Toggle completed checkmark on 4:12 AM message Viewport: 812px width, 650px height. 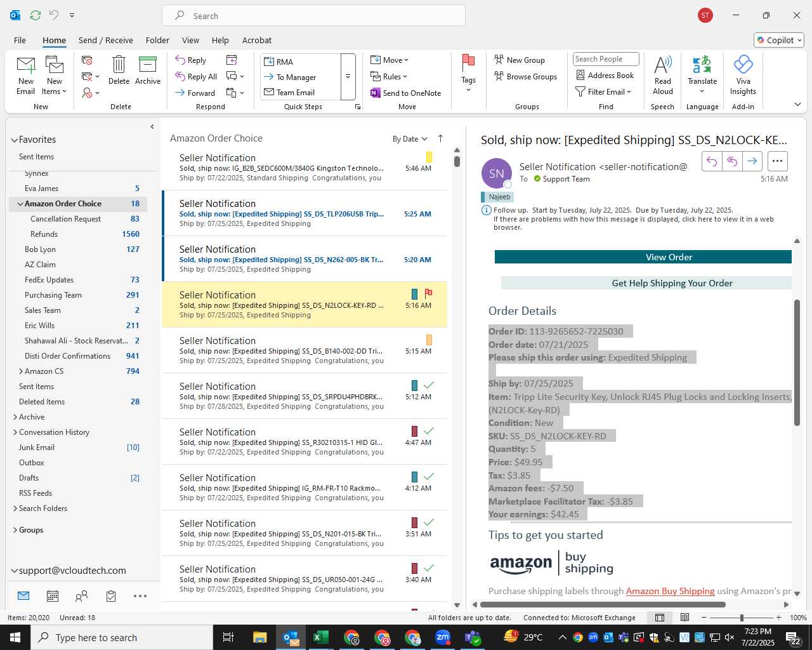tap(429, 477)
